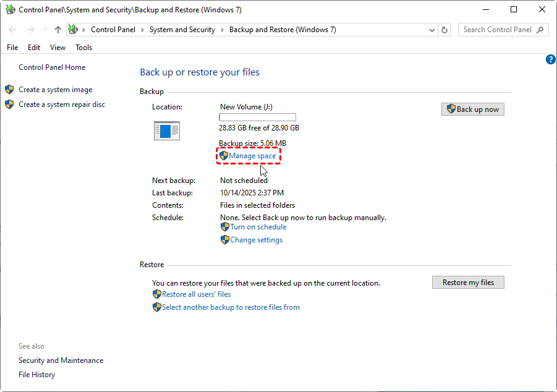
Task: Open the Manage space link
Action: pyautogui.click(x=252, y=156)
